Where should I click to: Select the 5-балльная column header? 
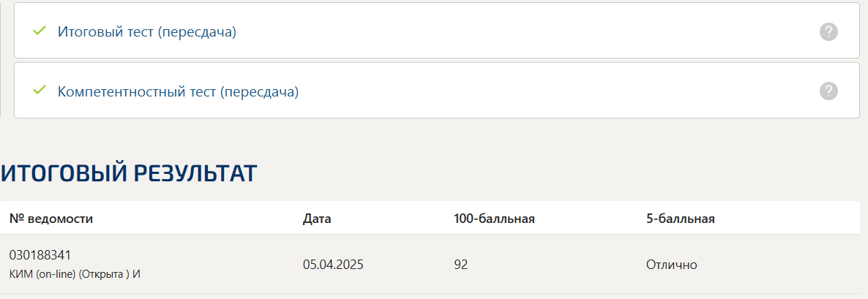point(681,219)
